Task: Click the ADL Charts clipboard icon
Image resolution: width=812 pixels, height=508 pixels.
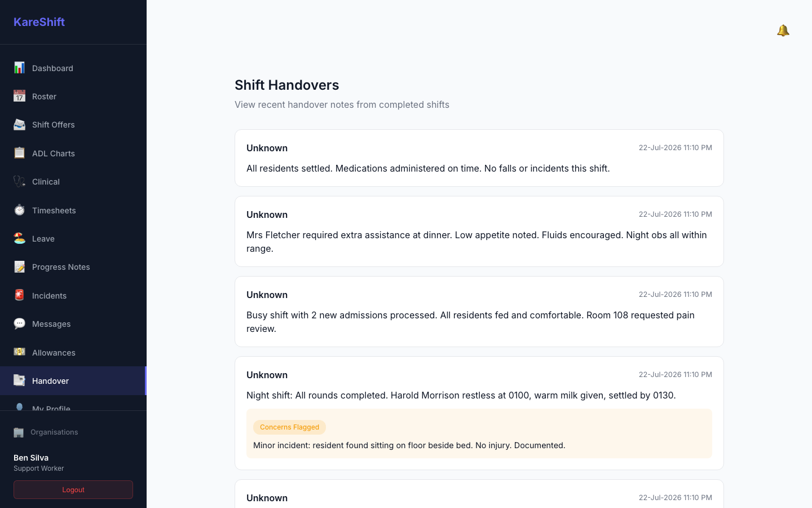Action: (x=19, y=153)
